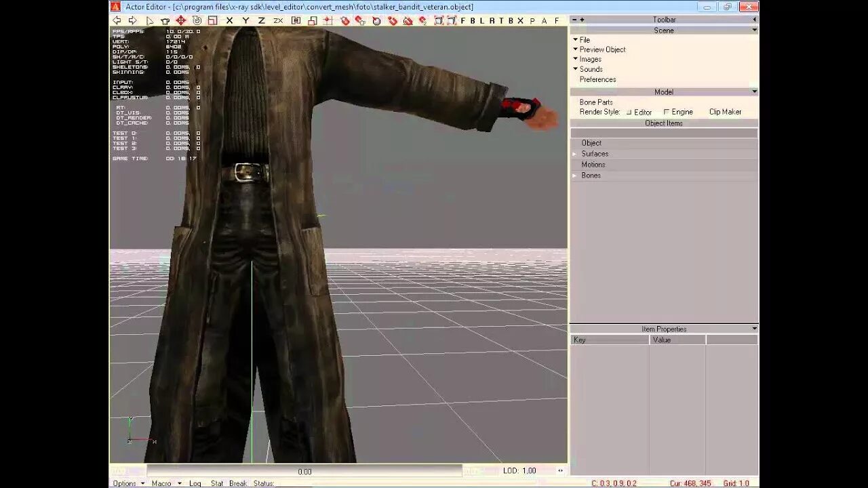Click the moving snap icon
Image resolution: width=868 pixels, height=488 pixels.
point(424,20)
